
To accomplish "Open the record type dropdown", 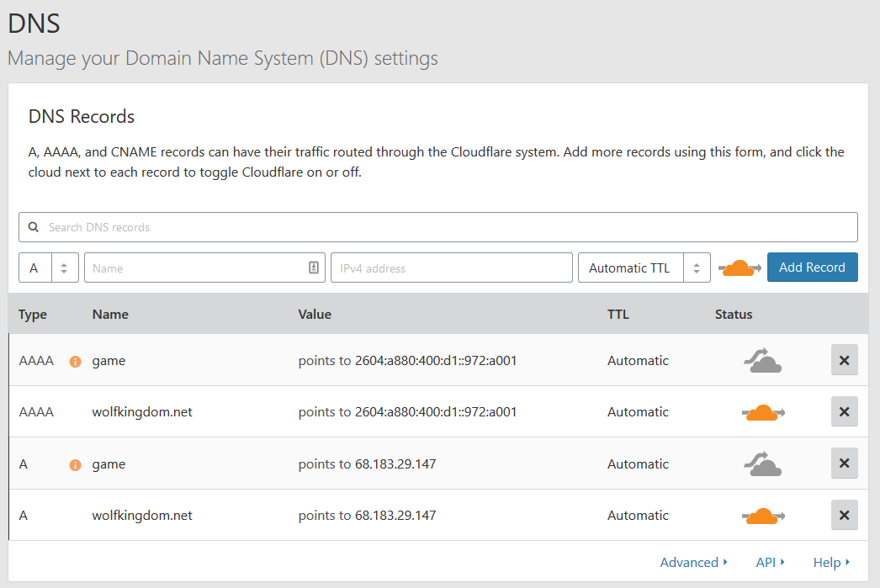I will (x=49, y=268).
